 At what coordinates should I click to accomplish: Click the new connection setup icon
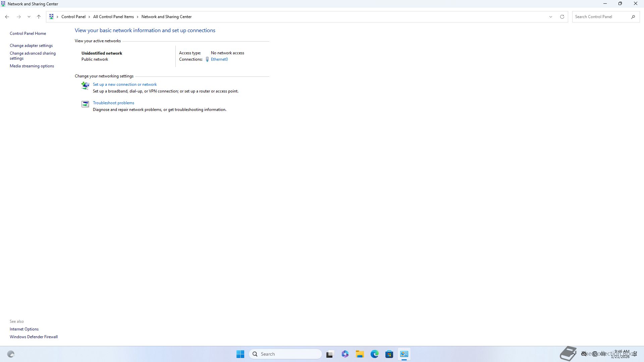(x=85, y=86)
